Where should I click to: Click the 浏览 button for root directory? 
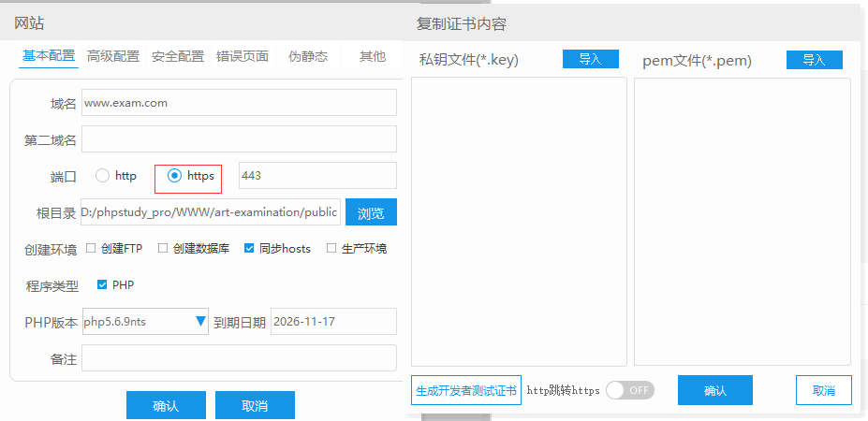click(371, 211)
